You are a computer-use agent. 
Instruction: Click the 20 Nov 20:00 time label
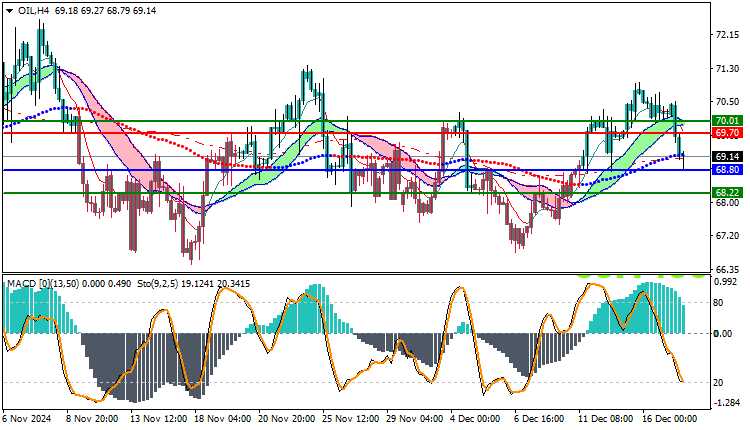coord(287,419)
